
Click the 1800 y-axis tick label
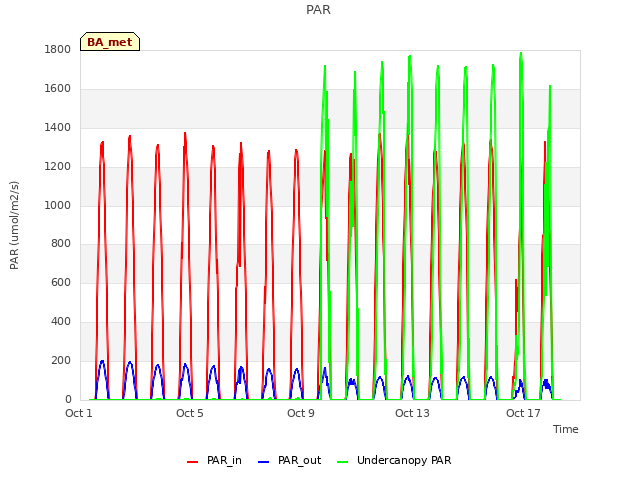58,50
